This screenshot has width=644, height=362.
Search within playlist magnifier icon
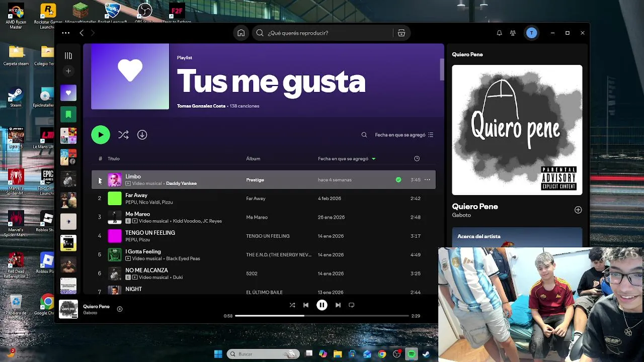(364, 135)
